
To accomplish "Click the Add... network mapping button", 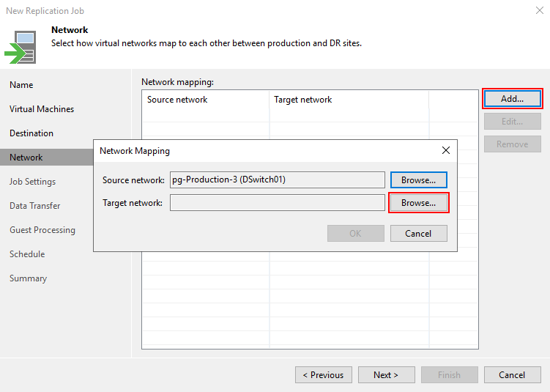I will pos(512,99).
